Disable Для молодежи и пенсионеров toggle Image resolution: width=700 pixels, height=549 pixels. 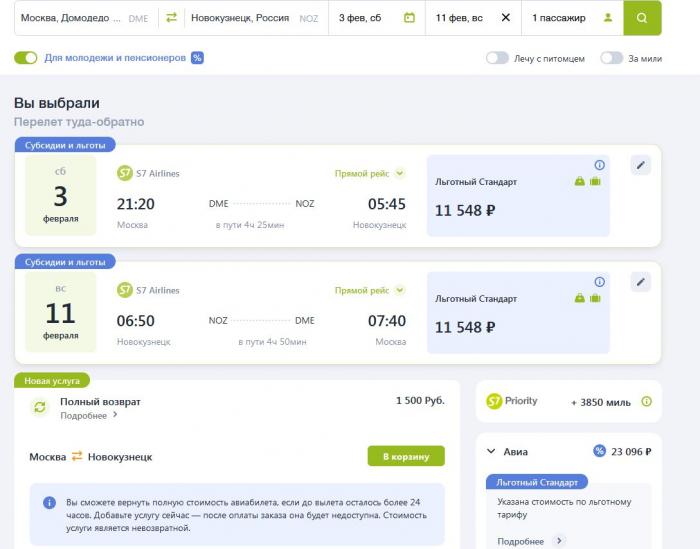pos(25,58)
